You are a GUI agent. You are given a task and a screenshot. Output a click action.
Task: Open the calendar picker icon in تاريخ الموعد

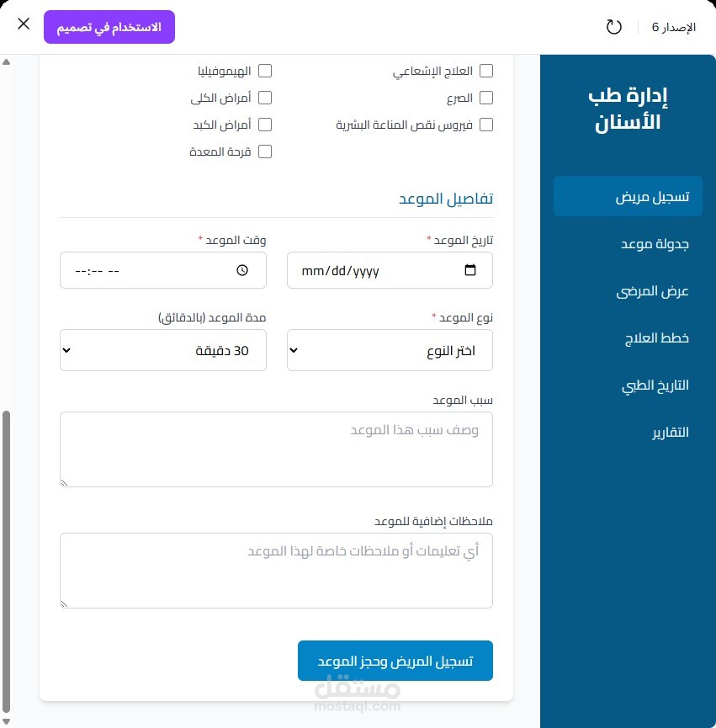point(470,270)
